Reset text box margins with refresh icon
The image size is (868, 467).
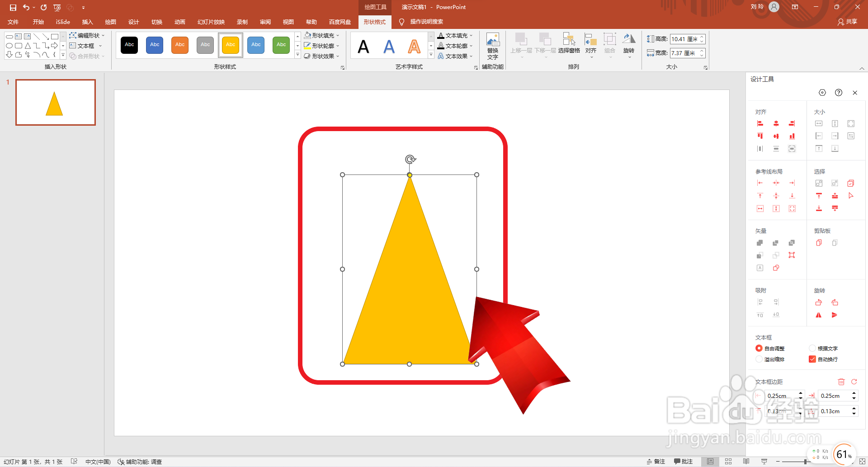coord(854,382)
